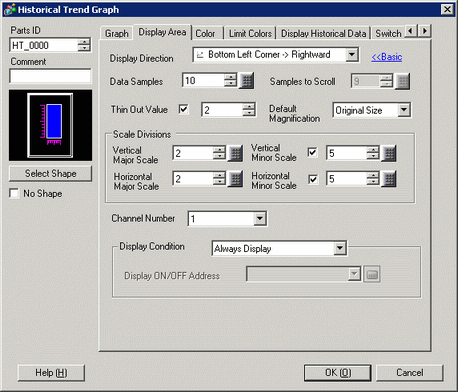
Task: Uncheck the Thin Out Value checkbox
Action: click(x=183, y=109)
